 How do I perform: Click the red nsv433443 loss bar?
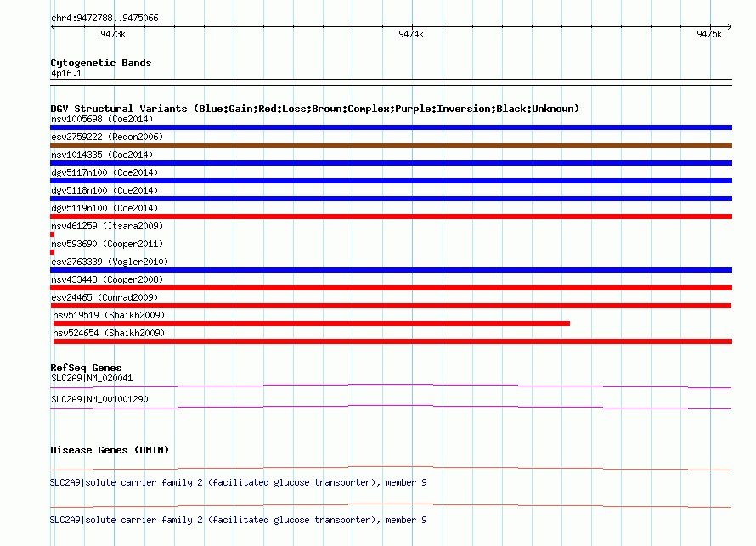391,288
